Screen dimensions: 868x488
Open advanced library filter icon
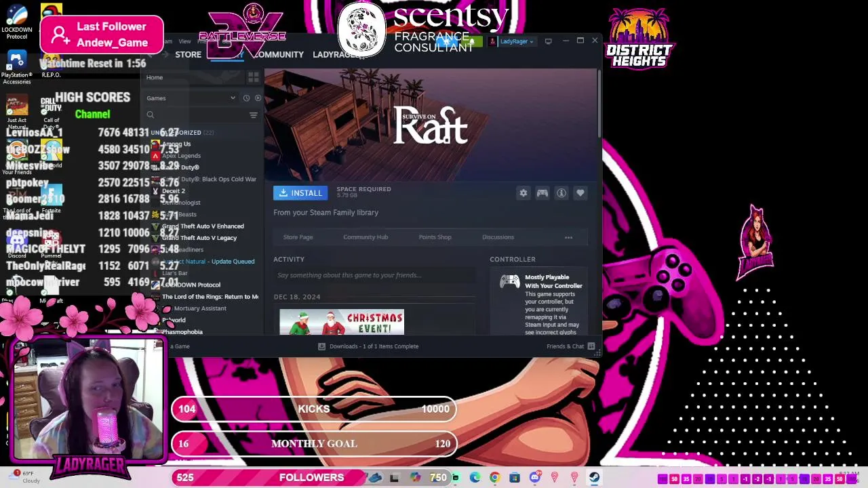click(x=254, y=115)
